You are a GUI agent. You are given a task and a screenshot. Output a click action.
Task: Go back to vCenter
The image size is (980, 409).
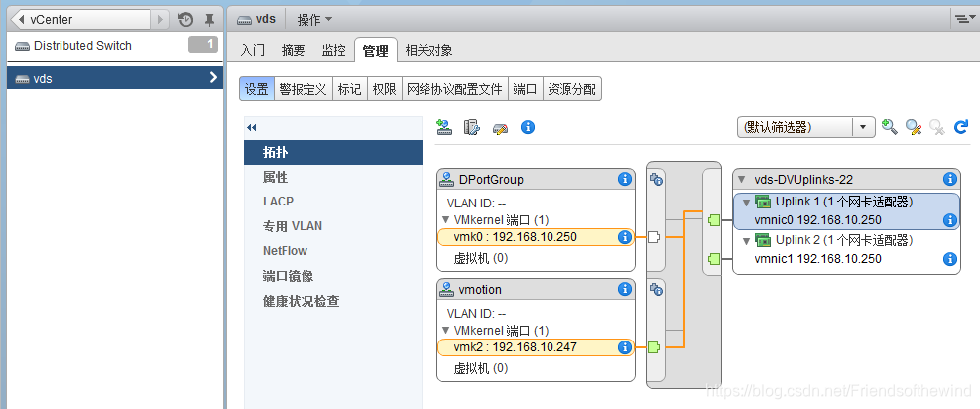pyautogui.click(x=81, y=20)
